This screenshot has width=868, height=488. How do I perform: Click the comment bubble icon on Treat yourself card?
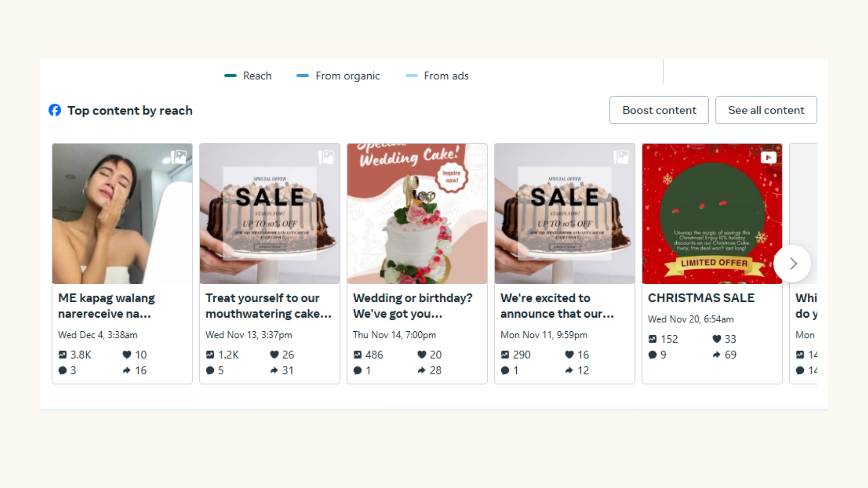[x=210, y=371]
